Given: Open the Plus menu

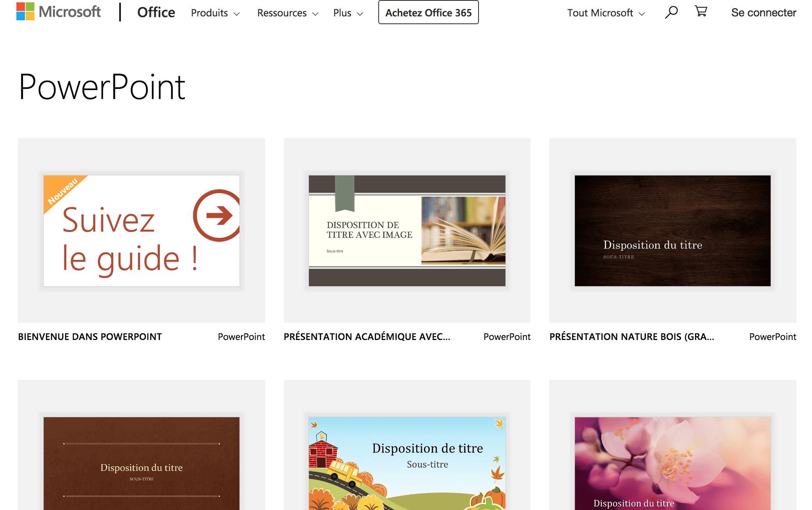Looking at the screenshot, I should (347, 13).
